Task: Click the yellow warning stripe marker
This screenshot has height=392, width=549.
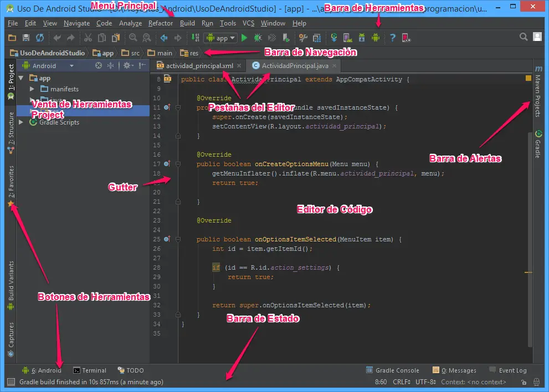Action: (x=529, y=272)
